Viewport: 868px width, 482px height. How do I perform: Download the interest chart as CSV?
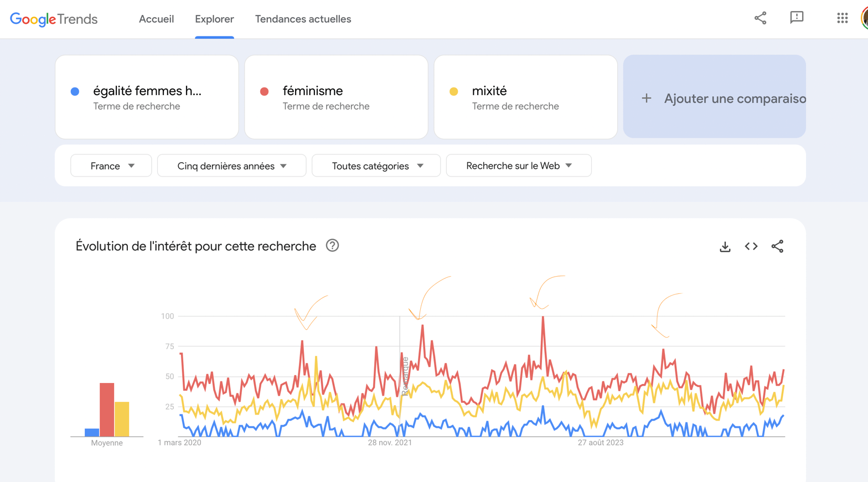(725, 247)
